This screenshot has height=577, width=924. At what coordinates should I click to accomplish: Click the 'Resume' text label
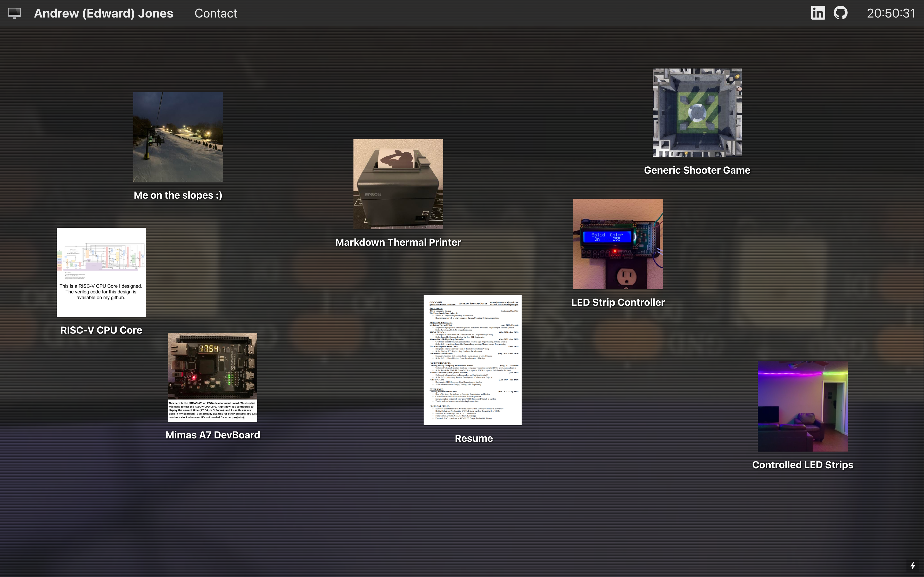[x=473, y=438]
